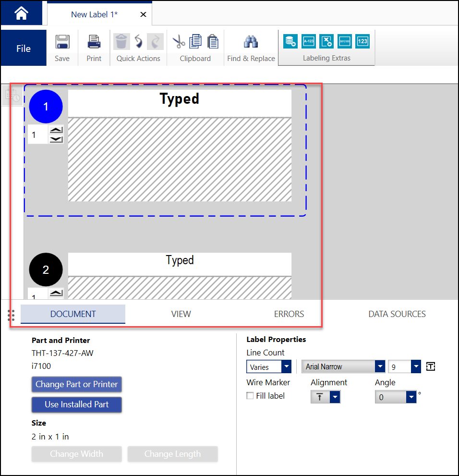Select the blue label 1 circle

point(46,107)
